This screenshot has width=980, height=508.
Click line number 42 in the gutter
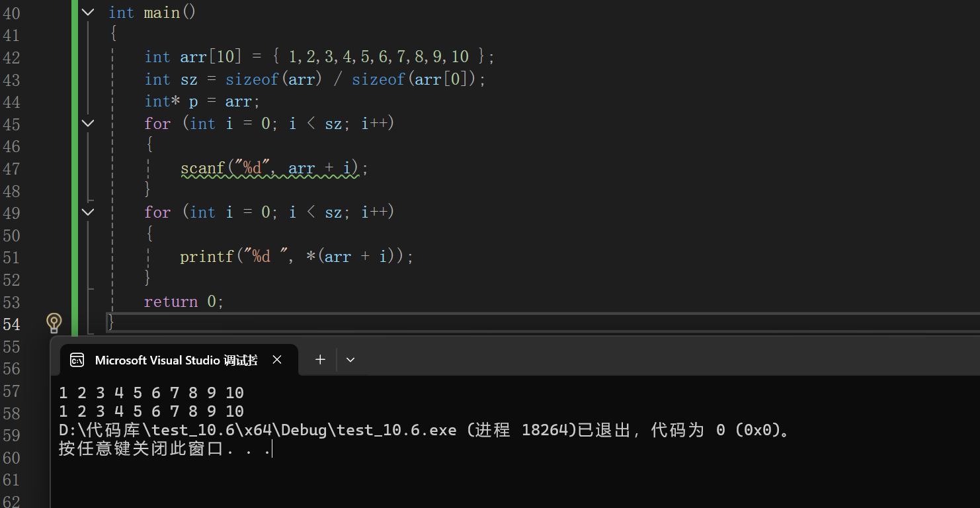(11, 58)
